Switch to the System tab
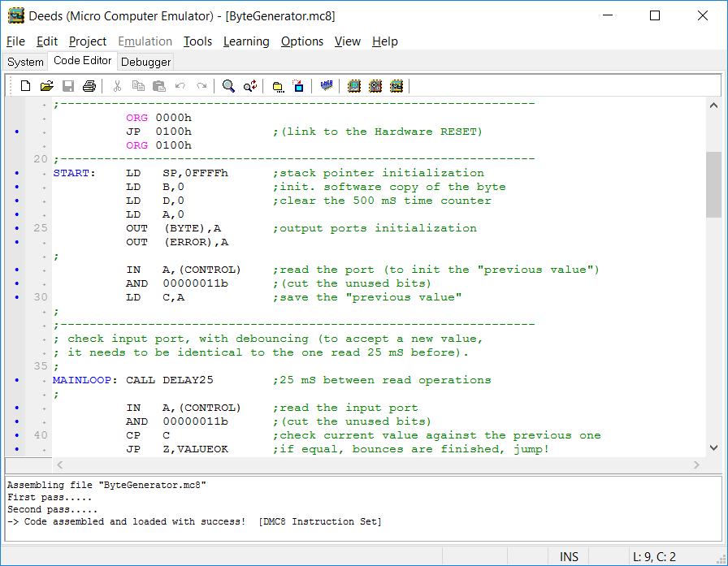The width and height of the screenshot is (728, 566). [x=25, y=62]
